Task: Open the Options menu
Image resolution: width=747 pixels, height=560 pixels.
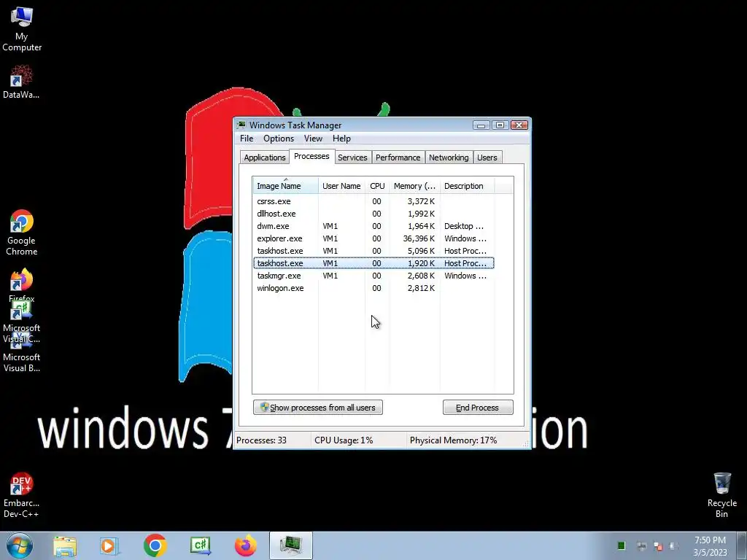Action: click(x=279, y=139)
